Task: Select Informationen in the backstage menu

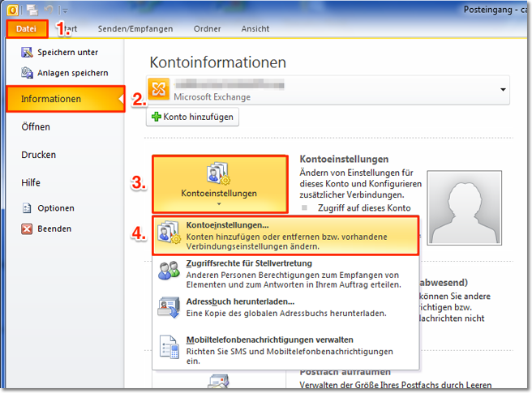Action: pyautogui.click(x=66, y=99)
